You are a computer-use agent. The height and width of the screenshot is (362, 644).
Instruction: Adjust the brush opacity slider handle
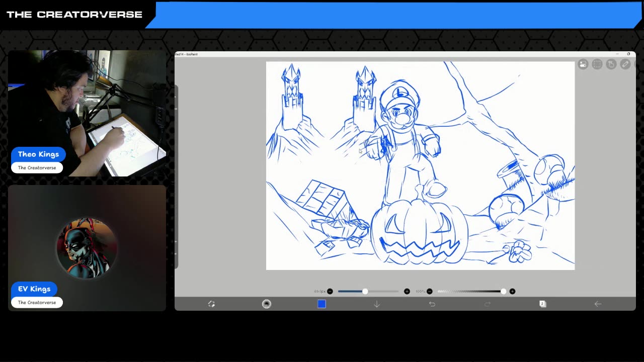point(504,292)
